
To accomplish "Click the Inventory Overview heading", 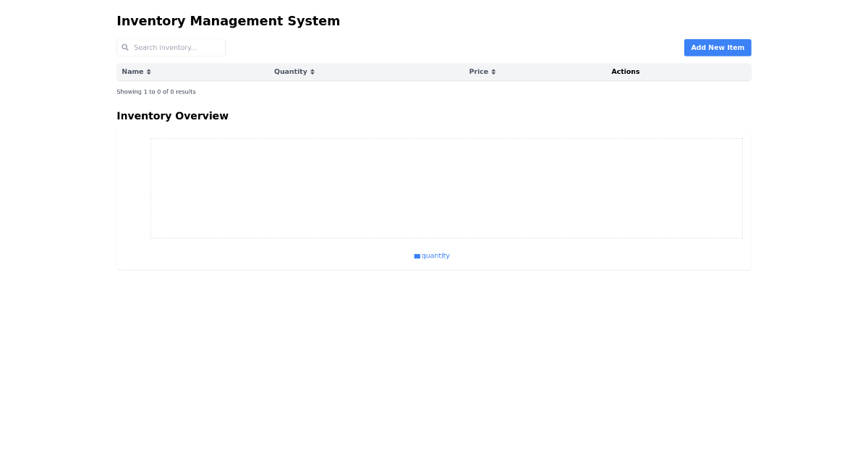I will [172, 116].
